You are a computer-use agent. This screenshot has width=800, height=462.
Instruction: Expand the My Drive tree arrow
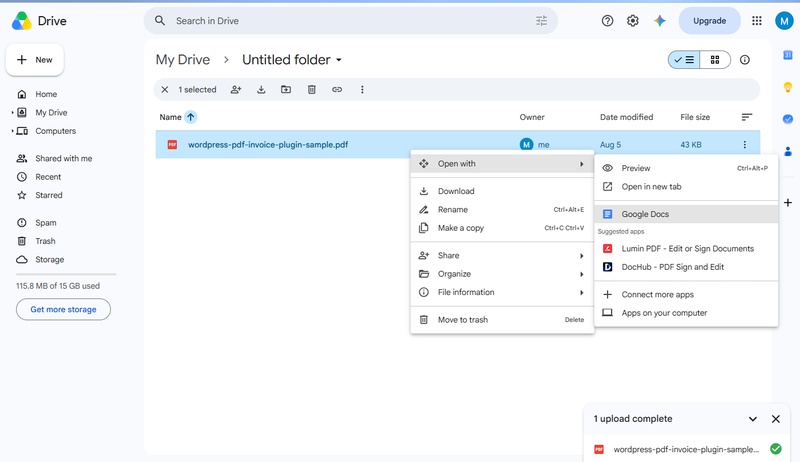12,113
